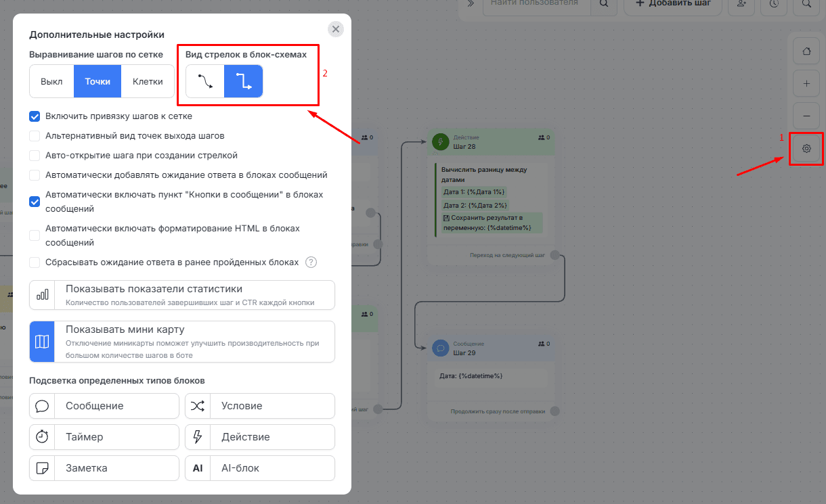826x504 pixels.
Task: Click the add-user icon in top bar
Action: coord(741,3)
